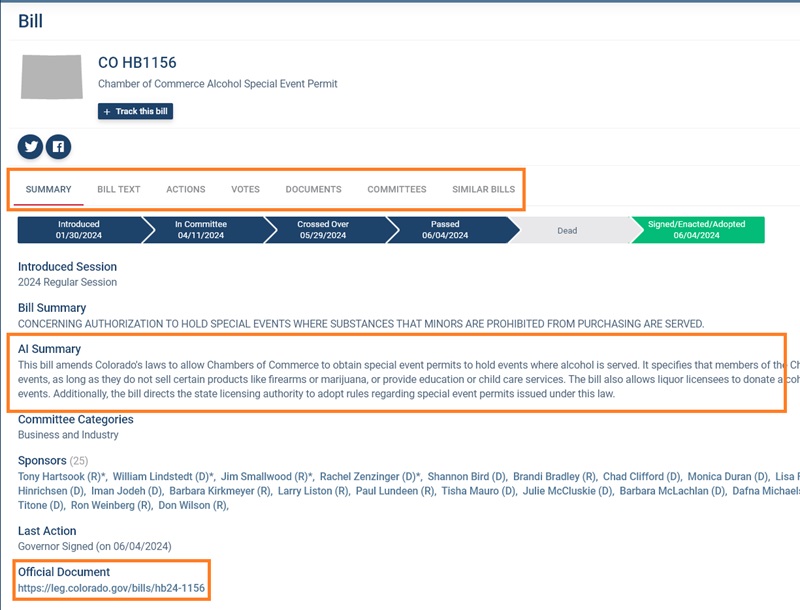Show the Similar Bills tab
The width and height of the screenshot is (800, 610).
[x=483, y=189]
